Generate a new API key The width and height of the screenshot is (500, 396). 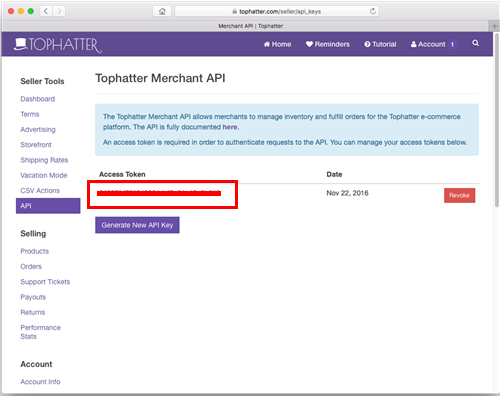[x=137, y=225]
